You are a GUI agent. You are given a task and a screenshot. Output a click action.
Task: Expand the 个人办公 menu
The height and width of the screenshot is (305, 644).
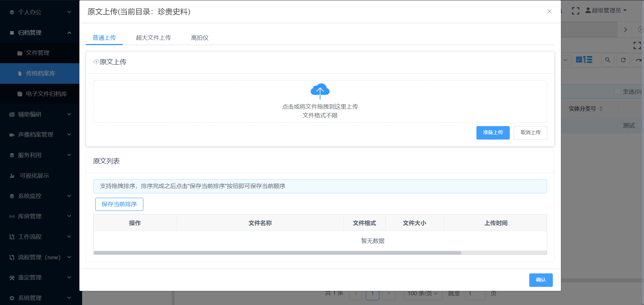(x=40, y=12)
